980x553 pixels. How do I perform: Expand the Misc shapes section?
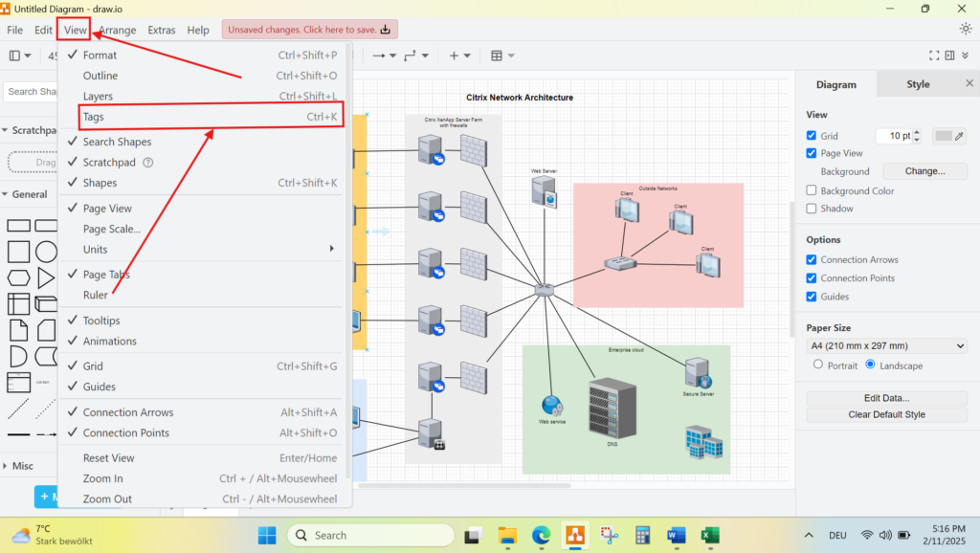pyautogui.click(x=23, y=466)
